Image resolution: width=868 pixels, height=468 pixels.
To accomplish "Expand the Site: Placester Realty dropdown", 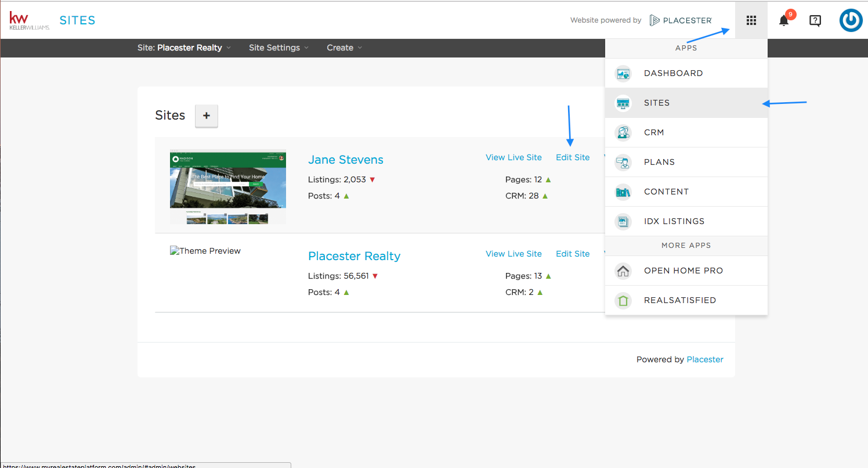I will [184, 48].
